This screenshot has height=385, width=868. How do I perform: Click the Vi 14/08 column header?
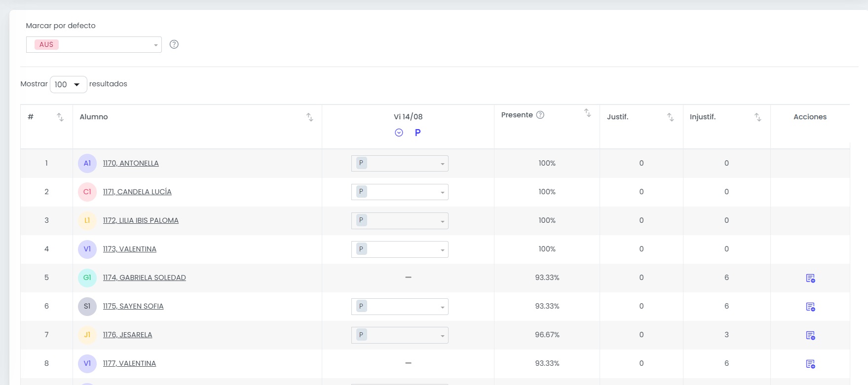(x=408, y=117)
